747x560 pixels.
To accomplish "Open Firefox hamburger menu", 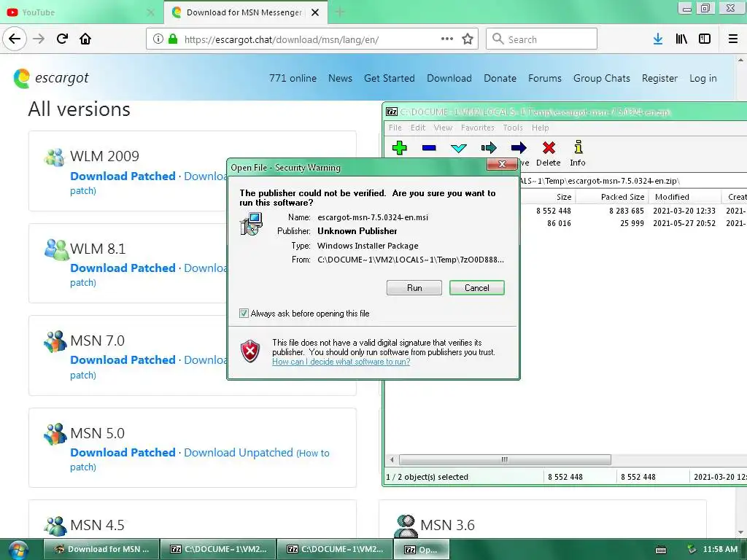I will click(x=732, y=39).
